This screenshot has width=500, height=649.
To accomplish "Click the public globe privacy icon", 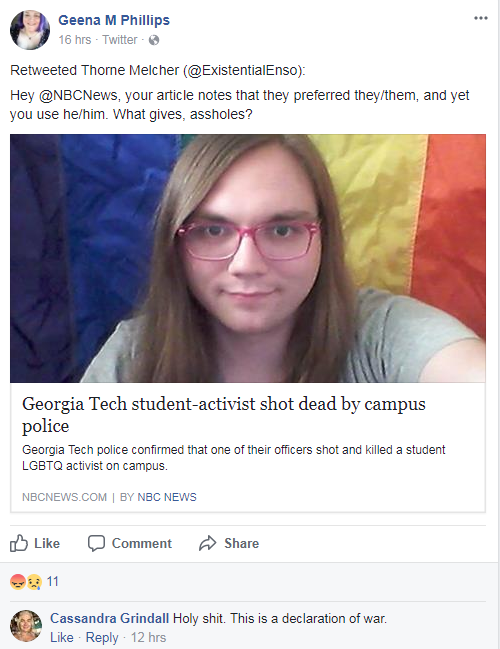I will (x=154, y=40).
